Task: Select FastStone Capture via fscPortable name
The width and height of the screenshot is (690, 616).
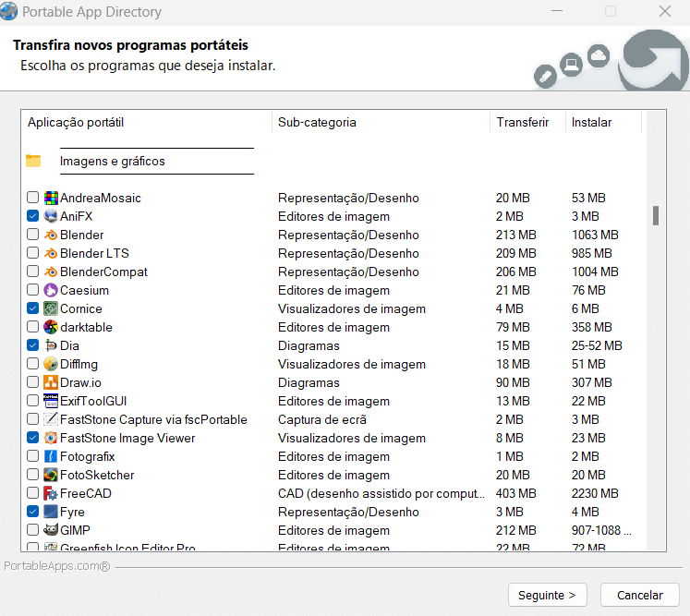Action: point(153,420)
